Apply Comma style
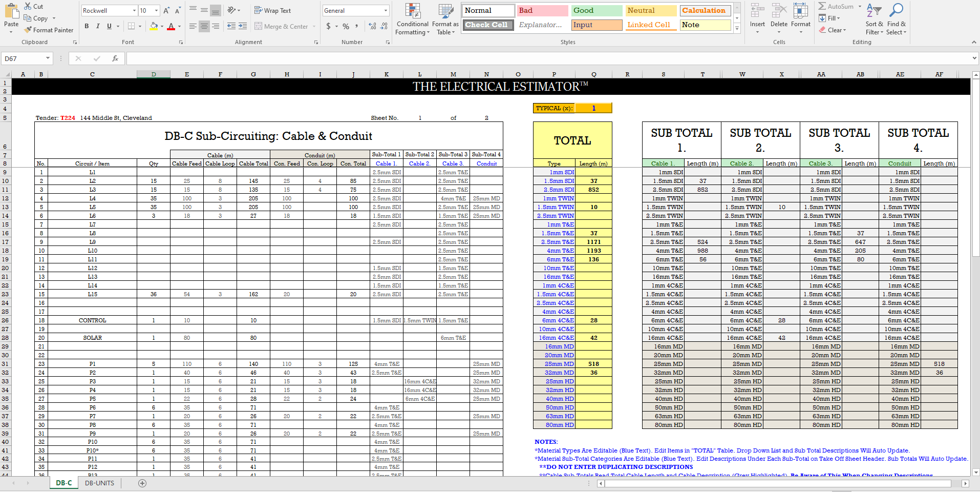Viewport: 980px width, 492px height. (357, 26)
